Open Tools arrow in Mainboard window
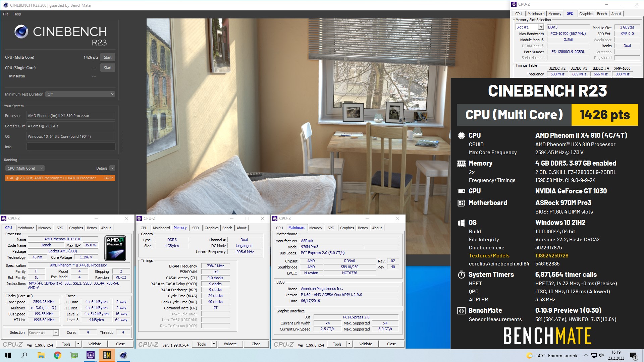 [x=349, y=344]
